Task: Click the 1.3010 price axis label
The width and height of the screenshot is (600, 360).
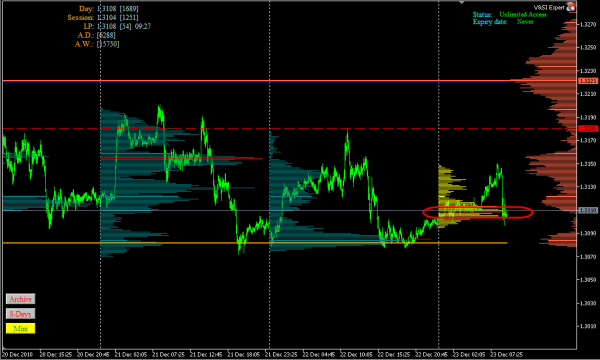Action: 588,326
